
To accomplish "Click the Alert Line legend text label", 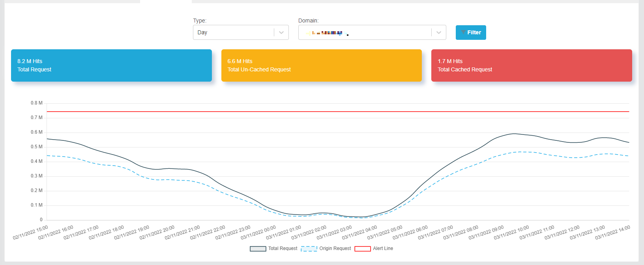I will [x=383, y=248].
